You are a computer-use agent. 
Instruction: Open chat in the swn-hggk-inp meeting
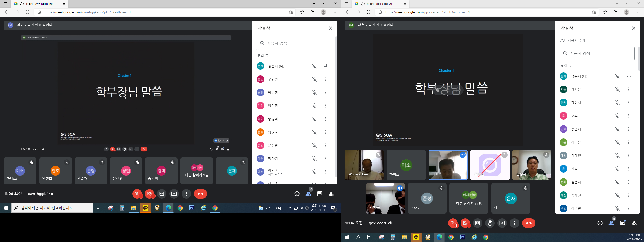pos(319,194)
